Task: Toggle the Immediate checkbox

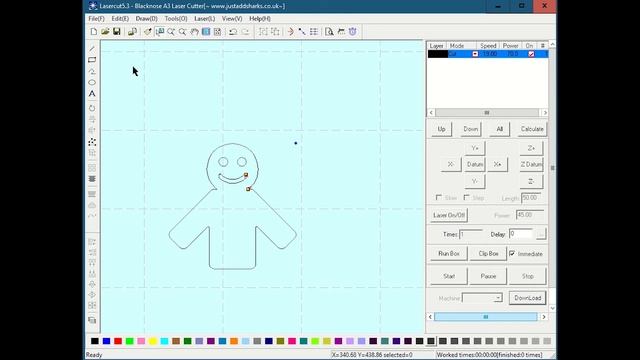Action: (512, 253)
